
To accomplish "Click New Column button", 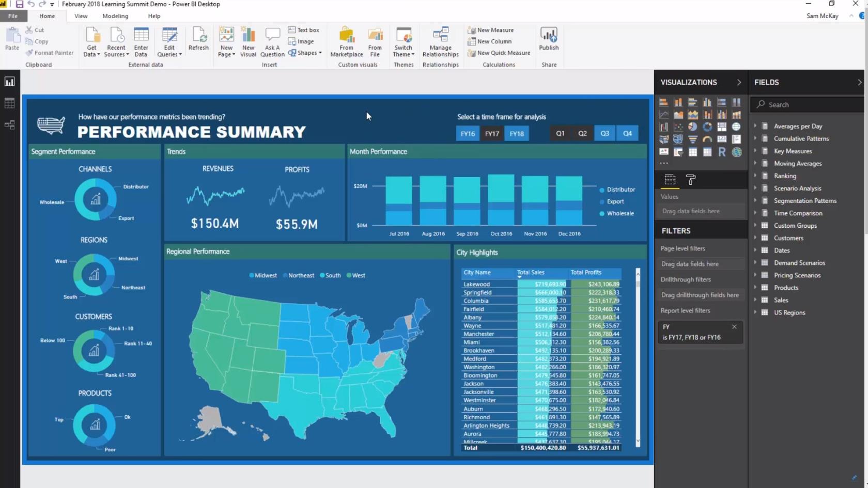I will tap(489, 41).
